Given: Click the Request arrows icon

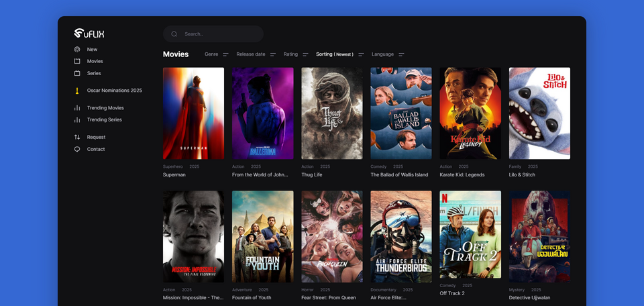Looking at the screenshot, I should click(76, 137).
